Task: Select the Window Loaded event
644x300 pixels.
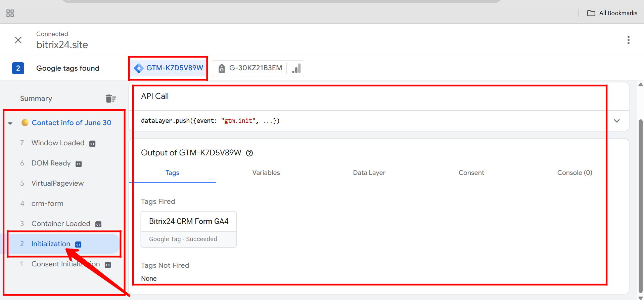Action: [x=58, y=143]
